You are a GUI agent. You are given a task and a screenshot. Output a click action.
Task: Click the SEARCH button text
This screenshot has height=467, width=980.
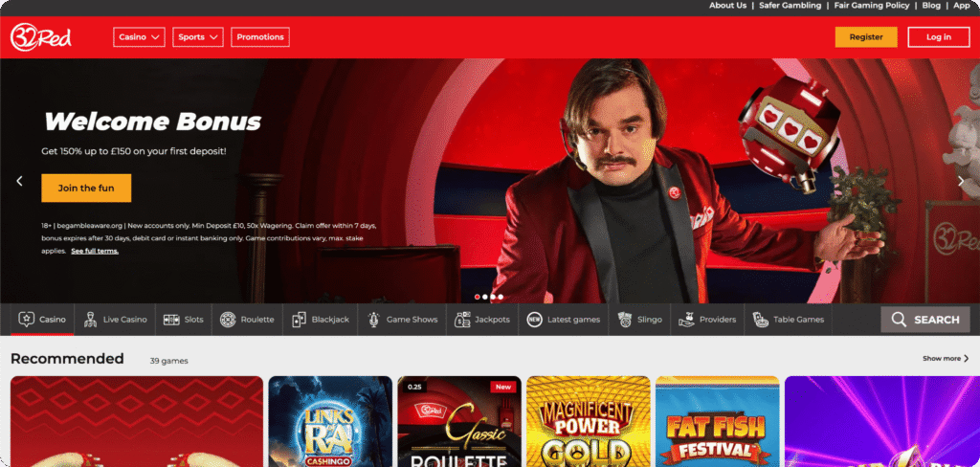[x=937, y=320]
